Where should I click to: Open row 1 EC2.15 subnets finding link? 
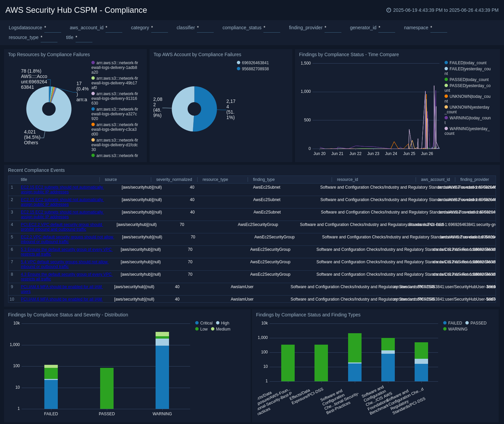(62, 190)
